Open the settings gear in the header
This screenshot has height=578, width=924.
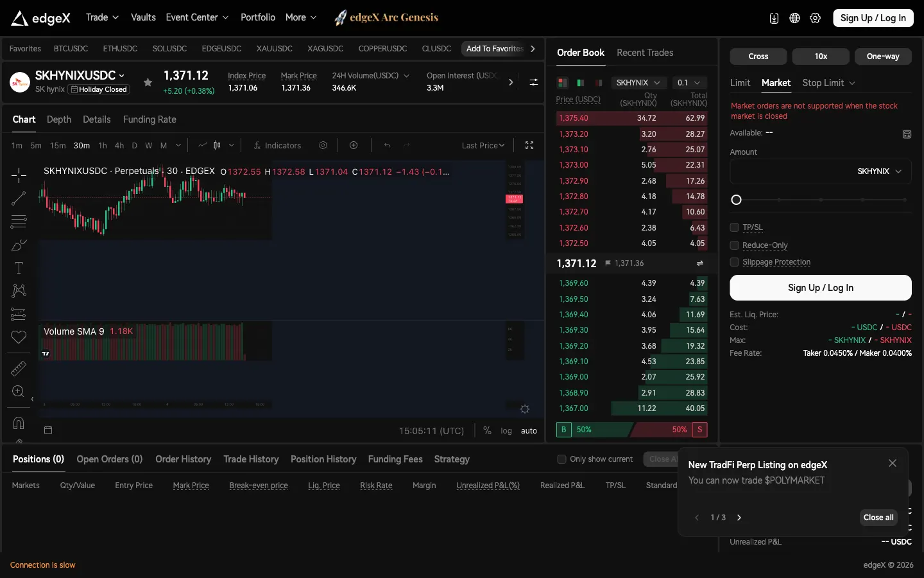click(815, 18)
